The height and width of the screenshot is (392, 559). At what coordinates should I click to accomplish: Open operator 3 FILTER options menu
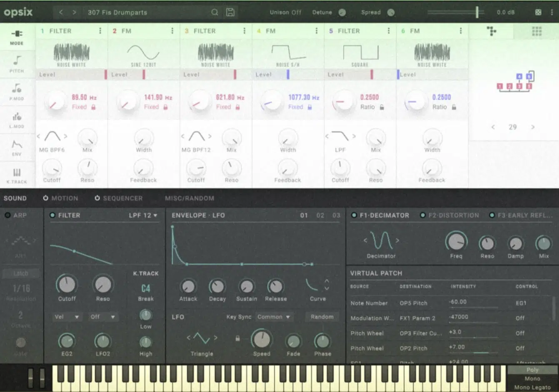(244, 31)
